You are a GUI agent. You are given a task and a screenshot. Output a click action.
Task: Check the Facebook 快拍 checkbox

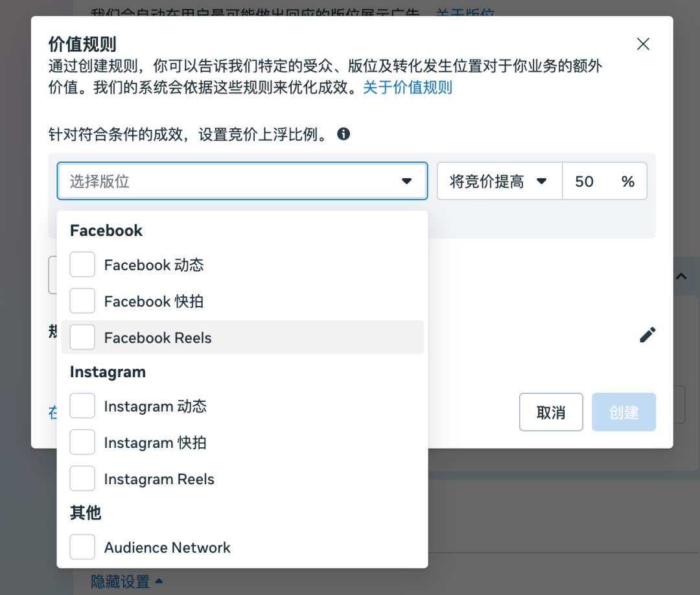(82, 301)
